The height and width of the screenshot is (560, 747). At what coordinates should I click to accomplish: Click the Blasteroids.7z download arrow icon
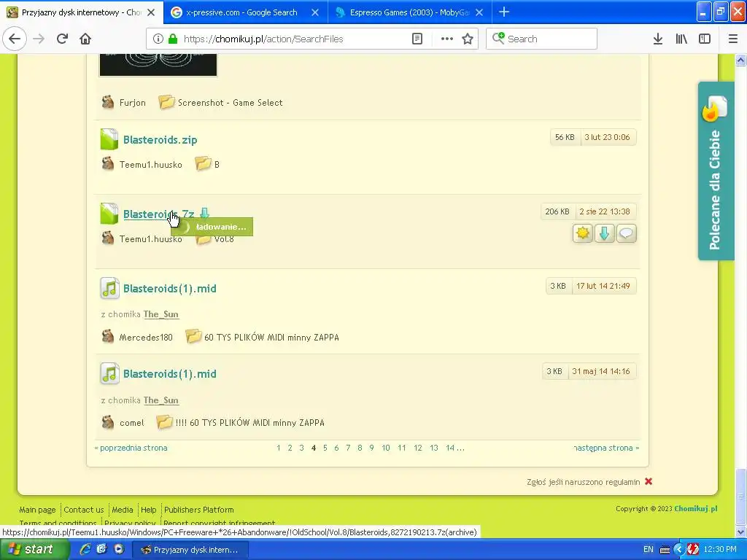point(204,214)
